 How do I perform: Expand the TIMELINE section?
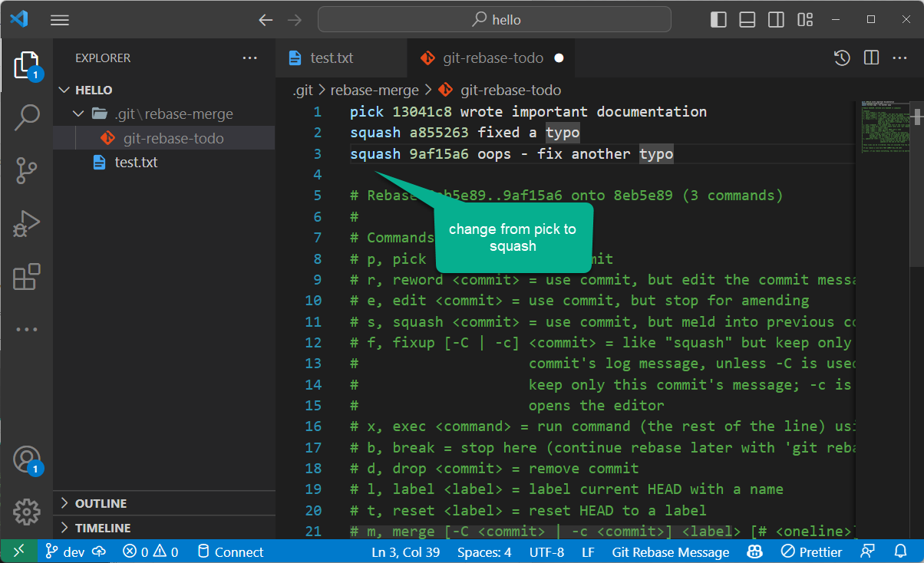pos(163,528)
